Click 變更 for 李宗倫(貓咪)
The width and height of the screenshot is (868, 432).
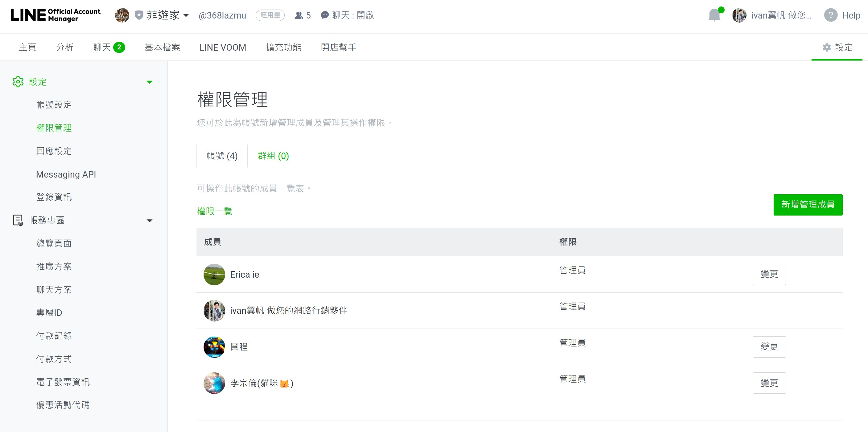pos(769,383)
